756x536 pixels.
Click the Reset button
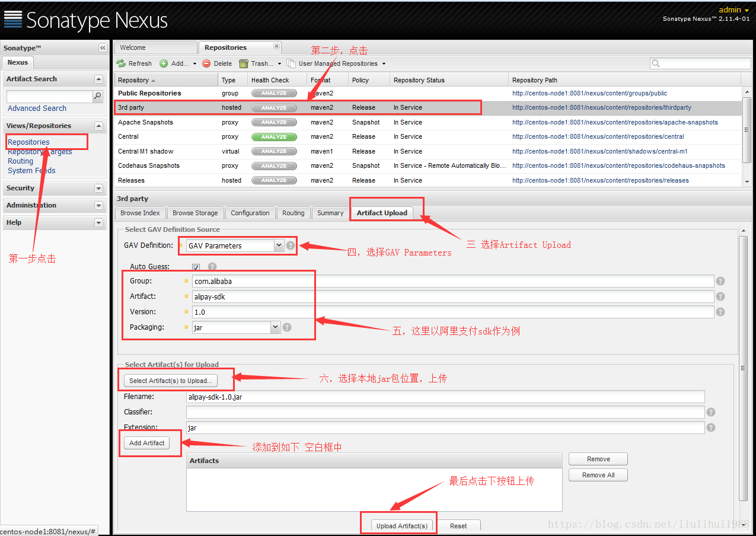tap(458, 526)
